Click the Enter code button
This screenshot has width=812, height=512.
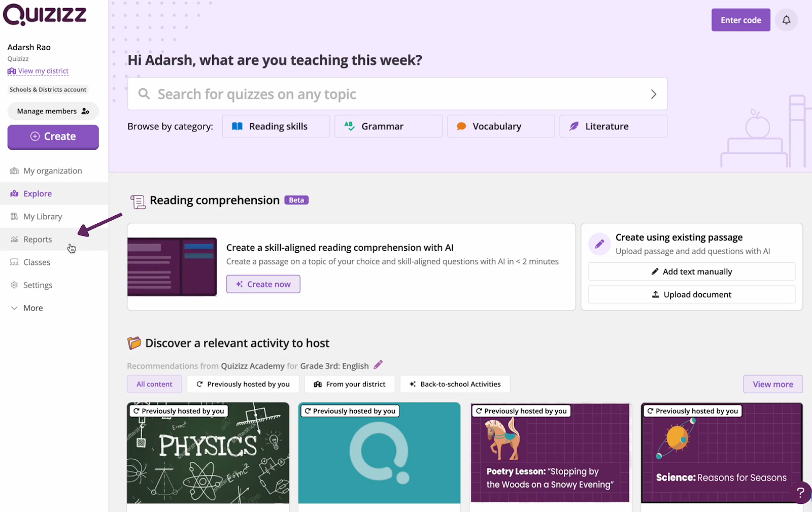741,20
